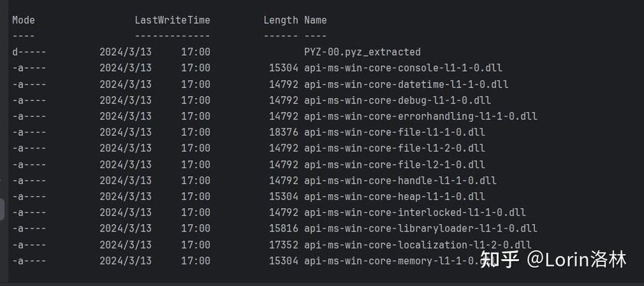Click the Mode column header text
The width and height of the screenshot is (644, 286).
click(x=24, y=20)
